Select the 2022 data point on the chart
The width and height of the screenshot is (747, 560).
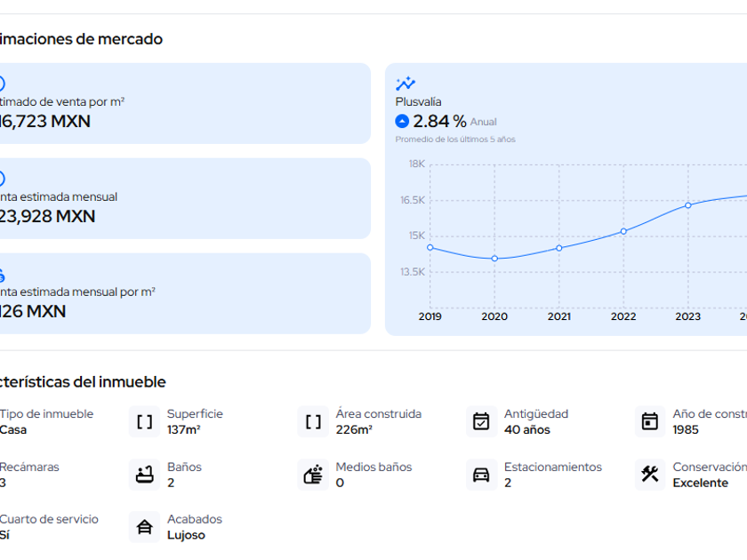click(623, 231)
